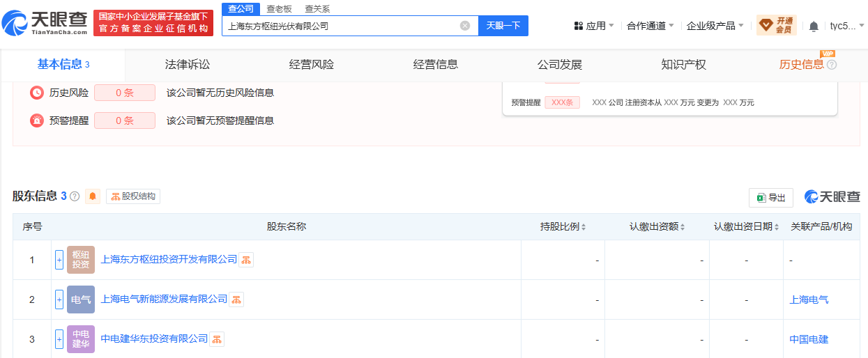Click the notification bell icon in header
868x358 pixels.
click(x=814, y=26)
